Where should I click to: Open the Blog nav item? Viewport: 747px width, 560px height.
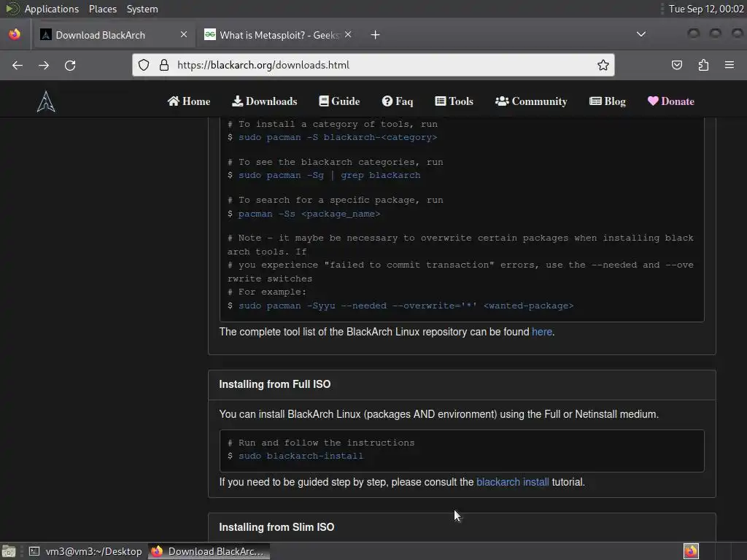point(608,101)
